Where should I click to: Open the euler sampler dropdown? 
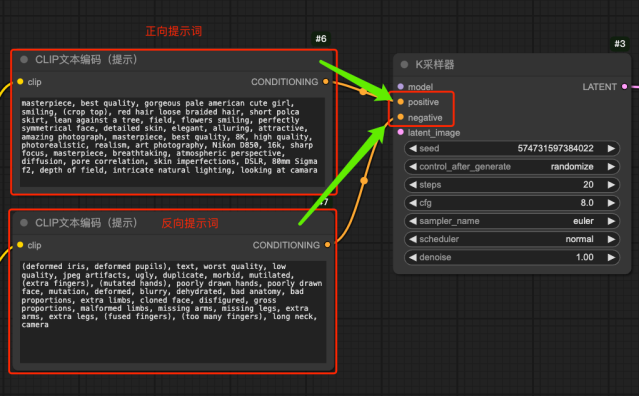pos(583,221)
